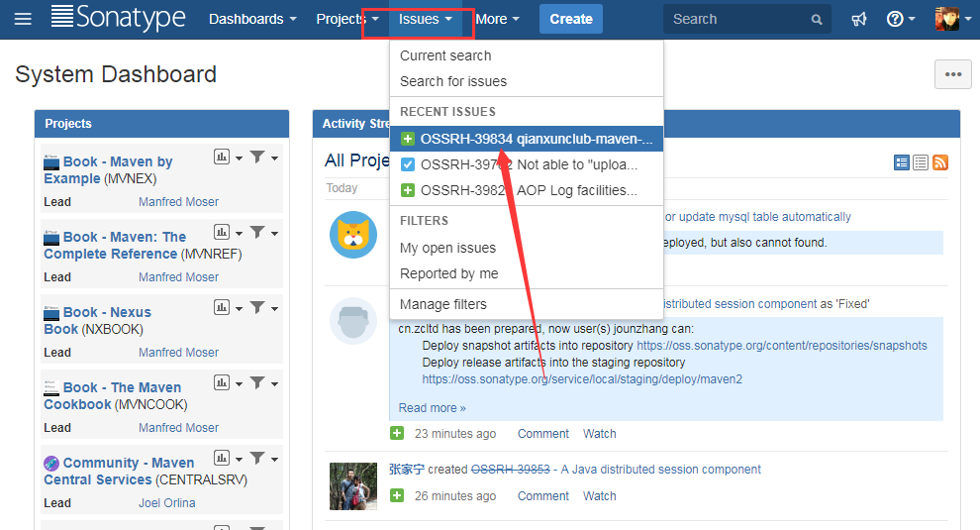Open the dashboard tools ellipsis button

point(953,74)
